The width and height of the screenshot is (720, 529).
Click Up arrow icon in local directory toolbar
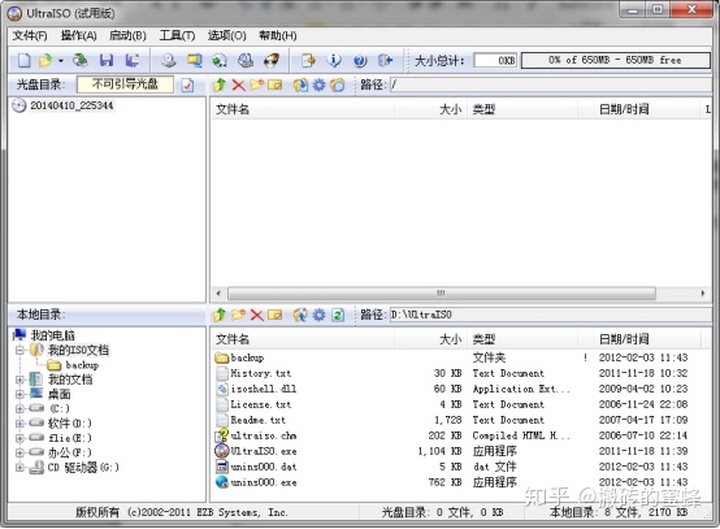pos(219,315)
